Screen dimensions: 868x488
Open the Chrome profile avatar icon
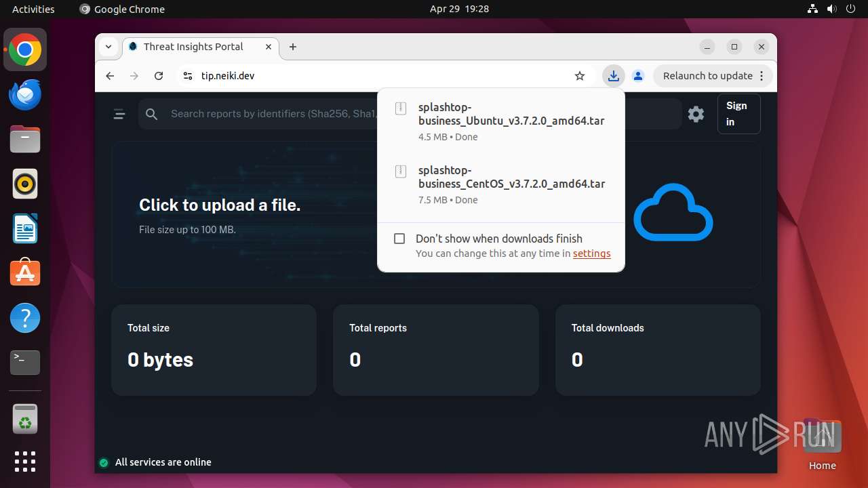tap(637, 76)
